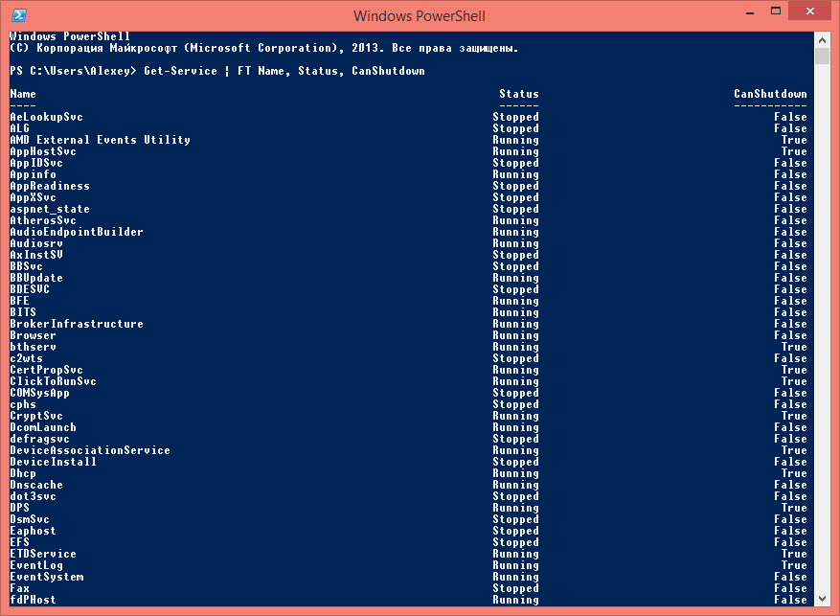Select the AudioEndpointBuilder service name
The height and width of the screenshot is (616, 840).
77,232
